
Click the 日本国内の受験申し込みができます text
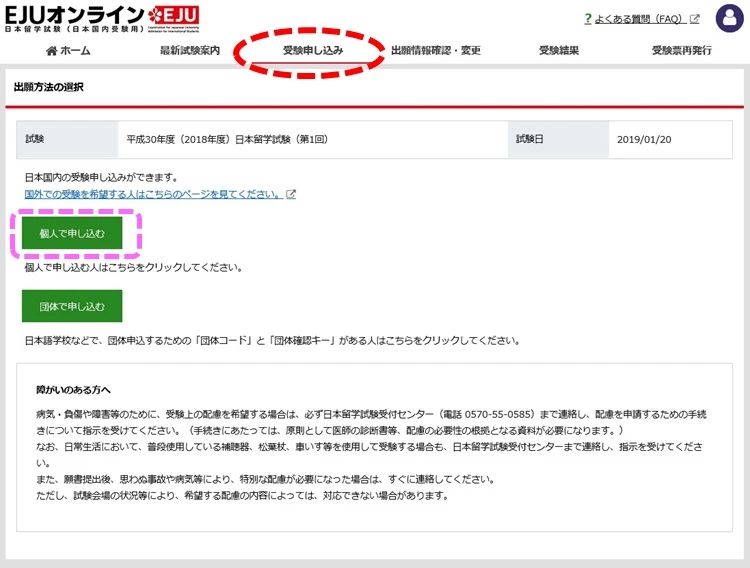point(101,178)
